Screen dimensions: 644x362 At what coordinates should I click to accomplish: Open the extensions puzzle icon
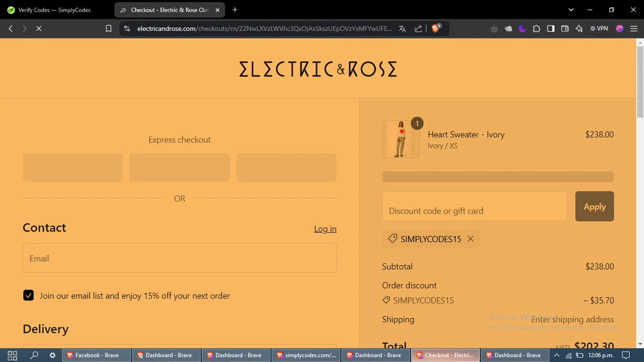pyautogui.click(x=537, y=29)
